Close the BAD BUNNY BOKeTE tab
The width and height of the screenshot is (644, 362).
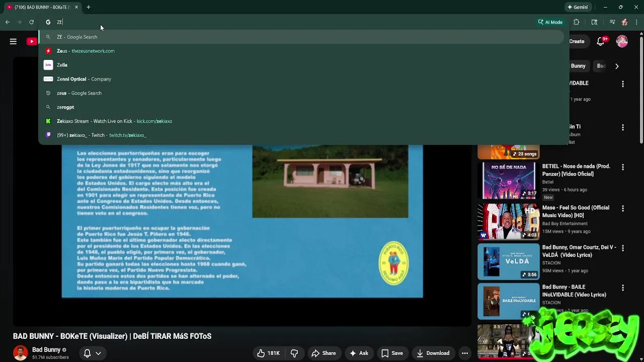(76, 7)
